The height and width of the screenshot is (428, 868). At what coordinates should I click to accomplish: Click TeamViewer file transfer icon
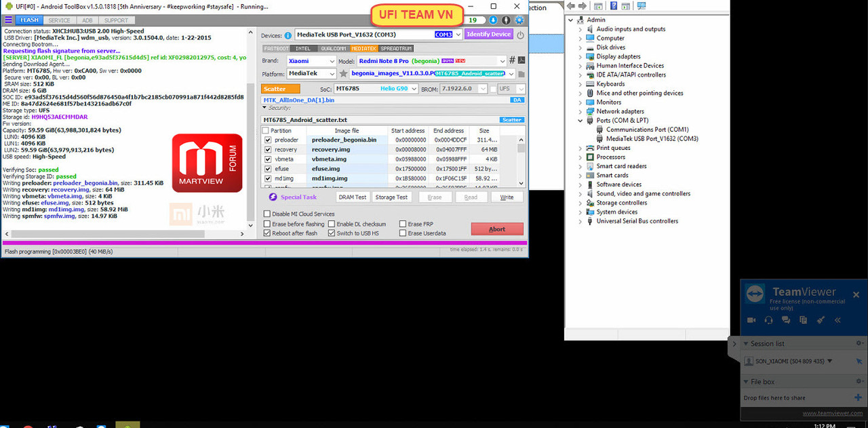click(x=803, y=319)
